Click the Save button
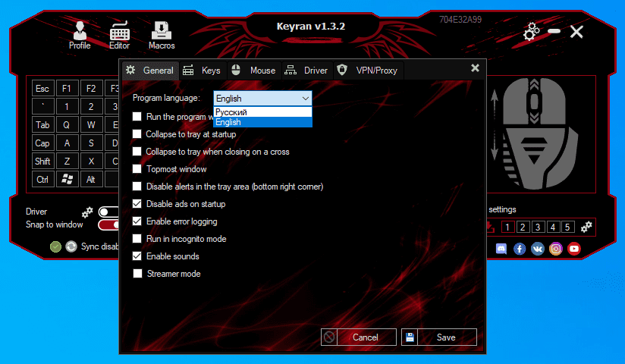Viewport: 625px width, 364px height. [439, 337]
